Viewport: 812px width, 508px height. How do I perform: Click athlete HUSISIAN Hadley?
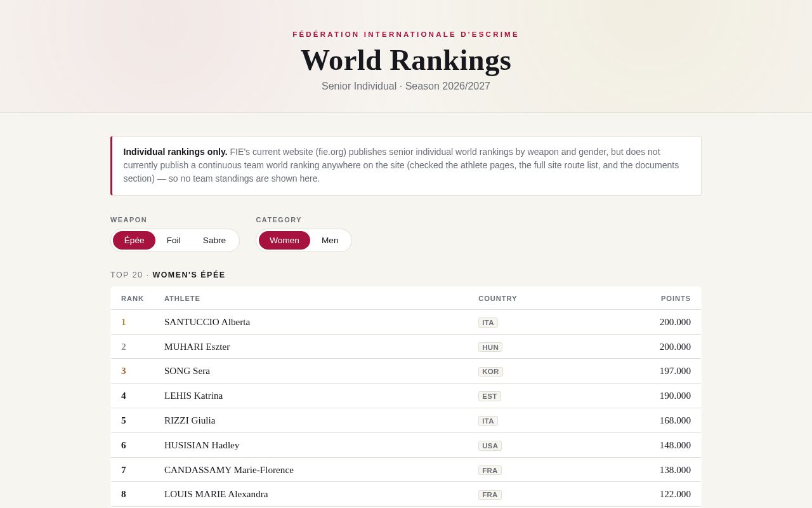[202, 445]
